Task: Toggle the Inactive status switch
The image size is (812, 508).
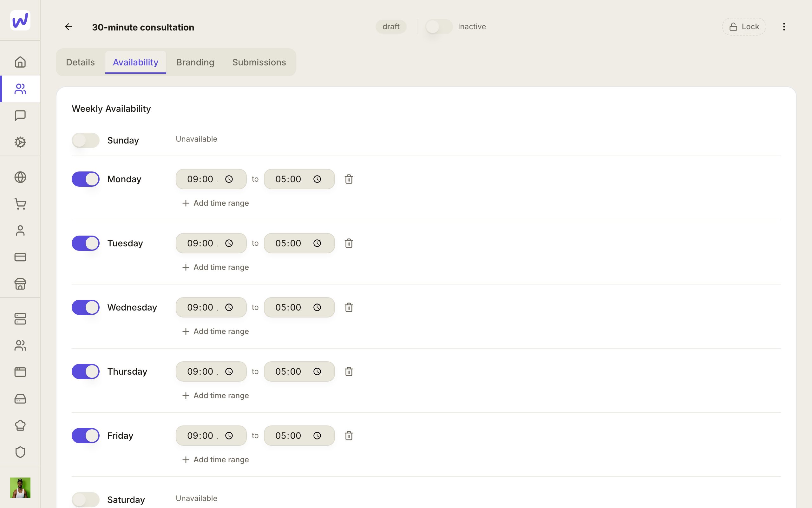Action: point(439,27)
